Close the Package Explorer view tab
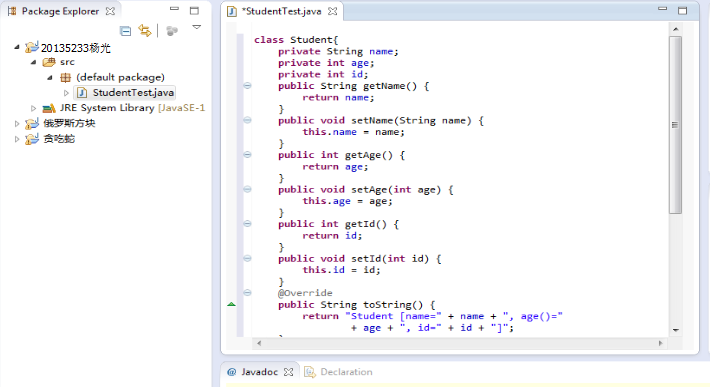 [110, 11]
